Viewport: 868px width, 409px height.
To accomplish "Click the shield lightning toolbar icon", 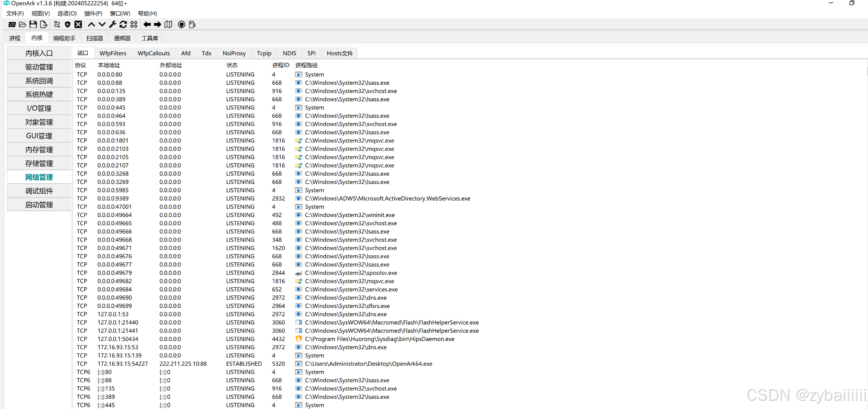I will (68, 24).
